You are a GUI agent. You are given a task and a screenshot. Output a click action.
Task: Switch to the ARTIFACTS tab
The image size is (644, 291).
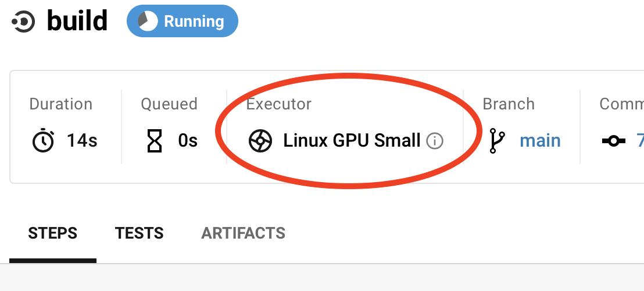pos(243,233)
